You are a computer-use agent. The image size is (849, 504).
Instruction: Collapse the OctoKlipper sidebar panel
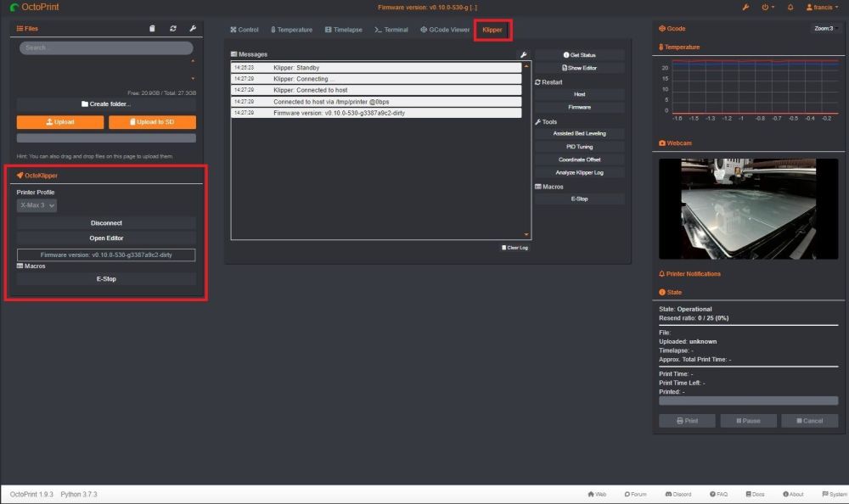click(37, 176)
